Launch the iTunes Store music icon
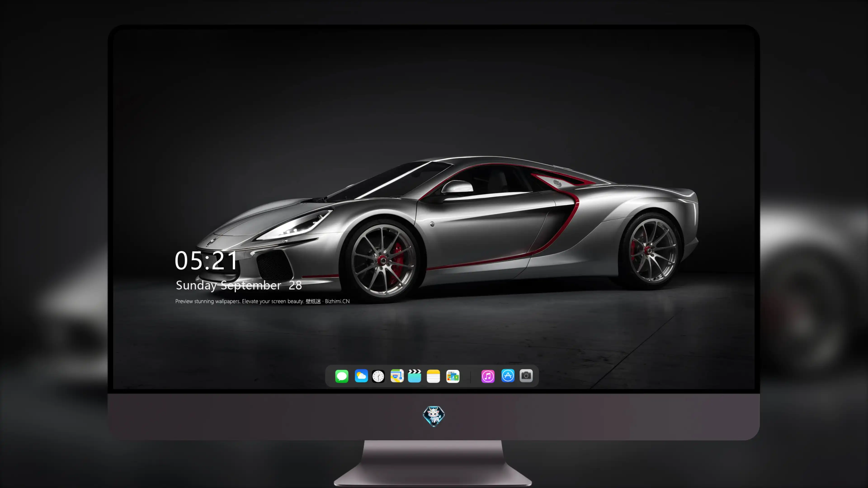The height and width of the screenshot is (488, 868). coord(488,376)
